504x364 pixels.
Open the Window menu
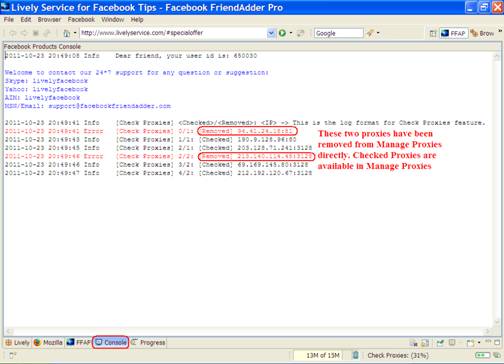click(113, 20)
